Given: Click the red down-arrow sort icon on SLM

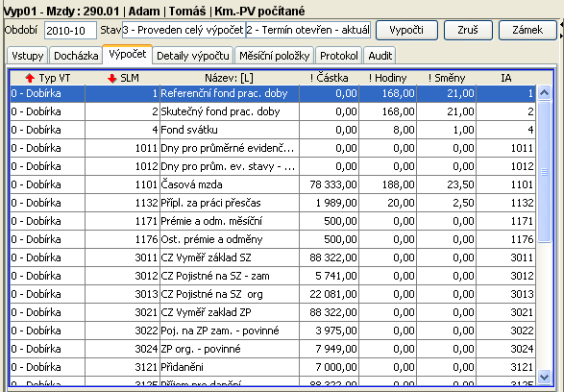Looking at the screenshot, I should [112, 78].
